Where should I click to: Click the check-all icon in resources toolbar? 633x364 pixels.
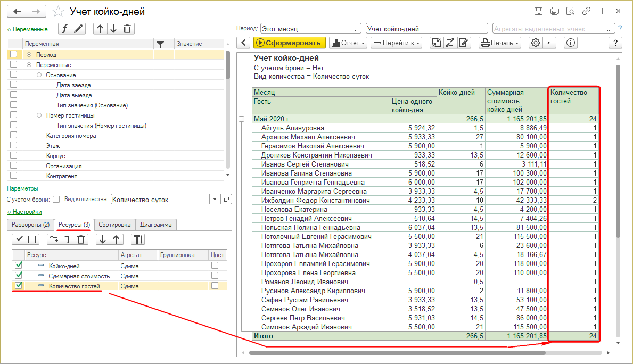coord(19,239)
